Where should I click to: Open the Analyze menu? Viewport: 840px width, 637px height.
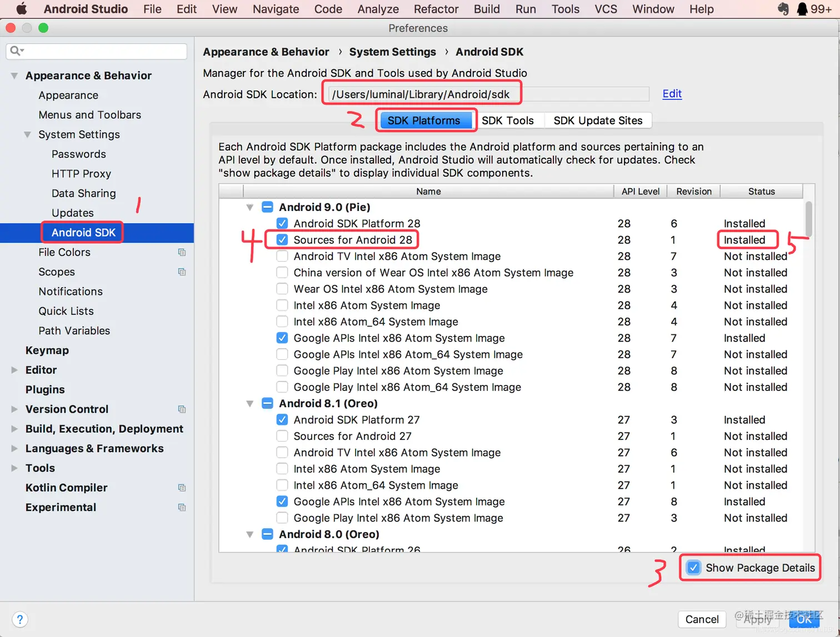[x=378, y=9]
